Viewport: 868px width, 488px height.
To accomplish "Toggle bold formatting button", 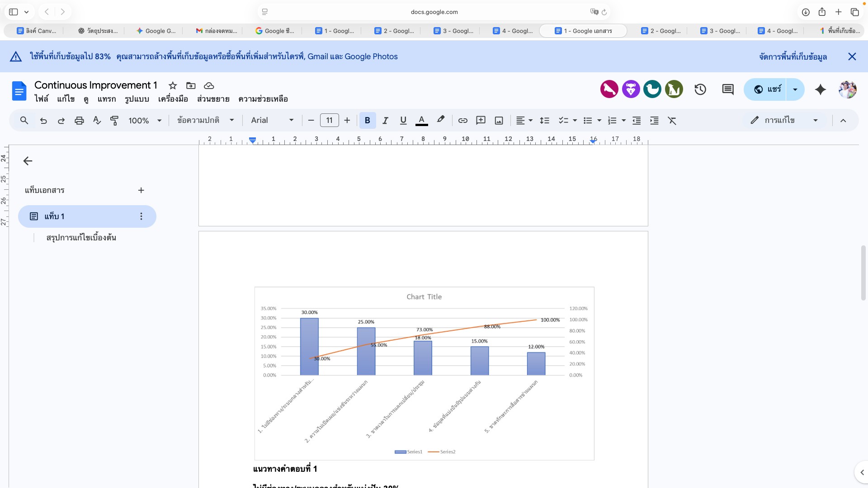I will [367, 121].
